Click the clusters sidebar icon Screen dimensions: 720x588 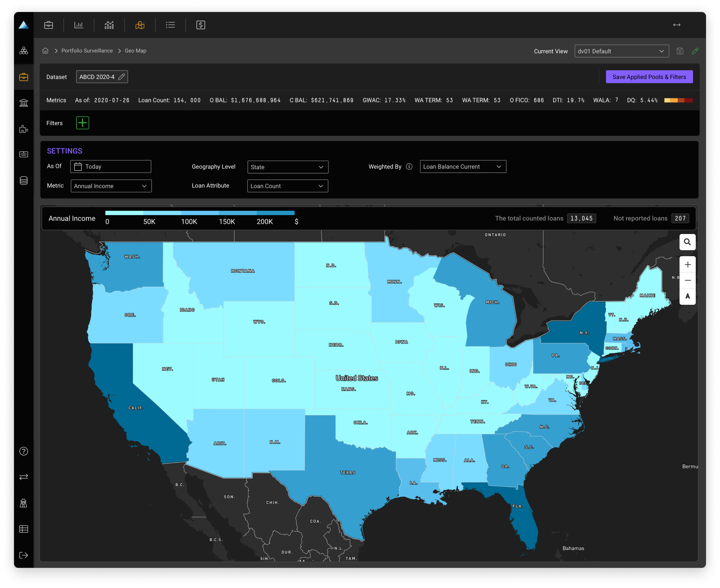tap(24, 50)
